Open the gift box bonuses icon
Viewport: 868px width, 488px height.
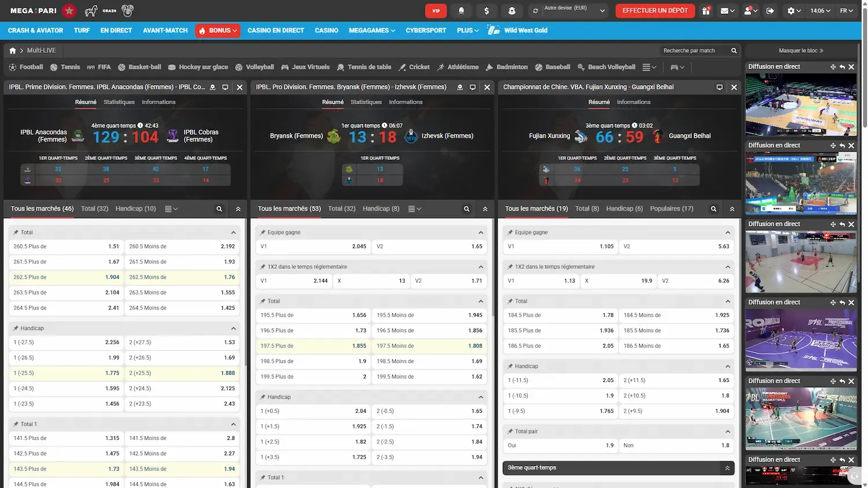(706, 10)
